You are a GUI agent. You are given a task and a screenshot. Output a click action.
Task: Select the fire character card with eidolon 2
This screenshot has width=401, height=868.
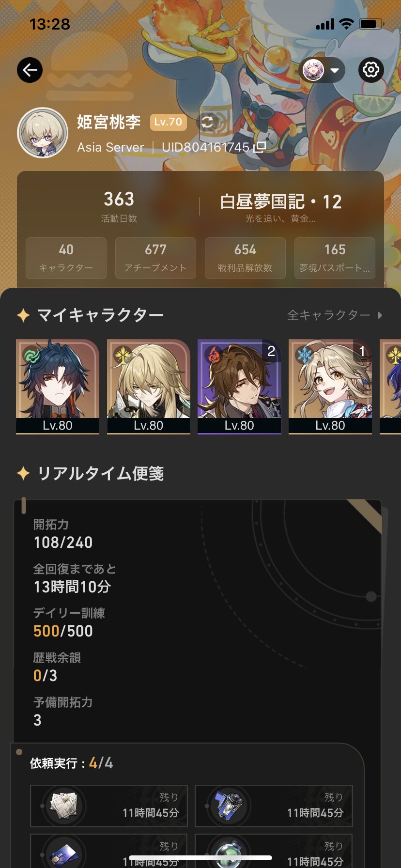[239, 387]
